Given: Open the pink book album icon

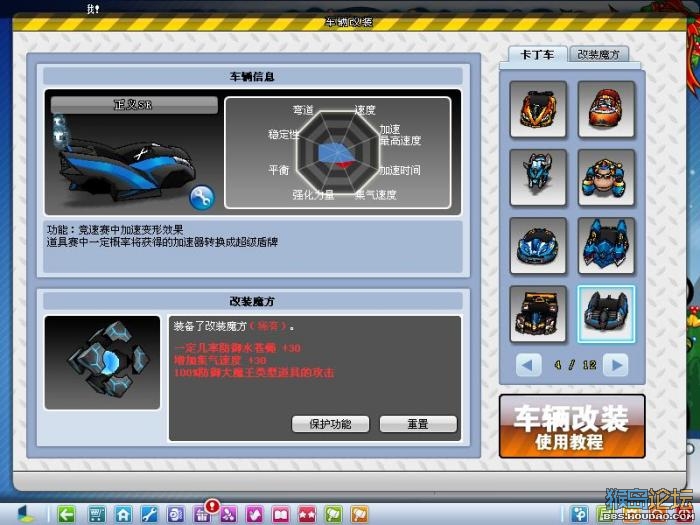Looking at the screenshot, I should pyautogui.click(x=281, y=515).
